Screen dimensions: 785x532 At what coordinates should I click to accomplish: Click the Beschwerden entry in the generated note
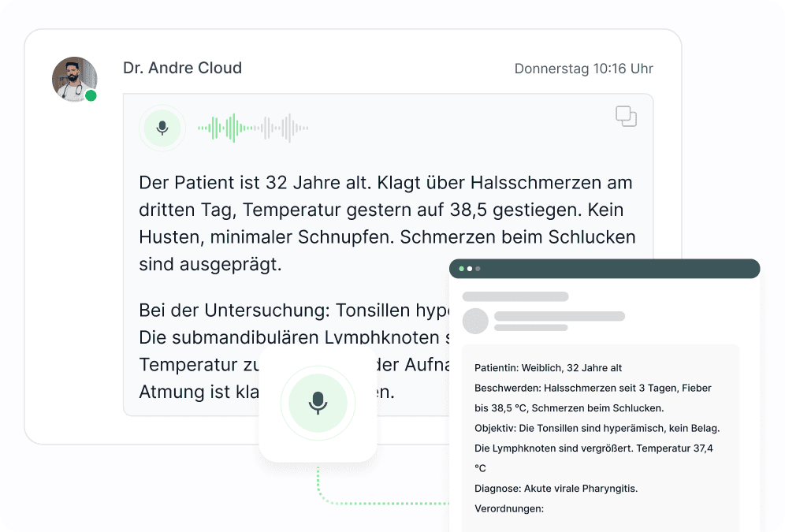click(x=593, y=388)
